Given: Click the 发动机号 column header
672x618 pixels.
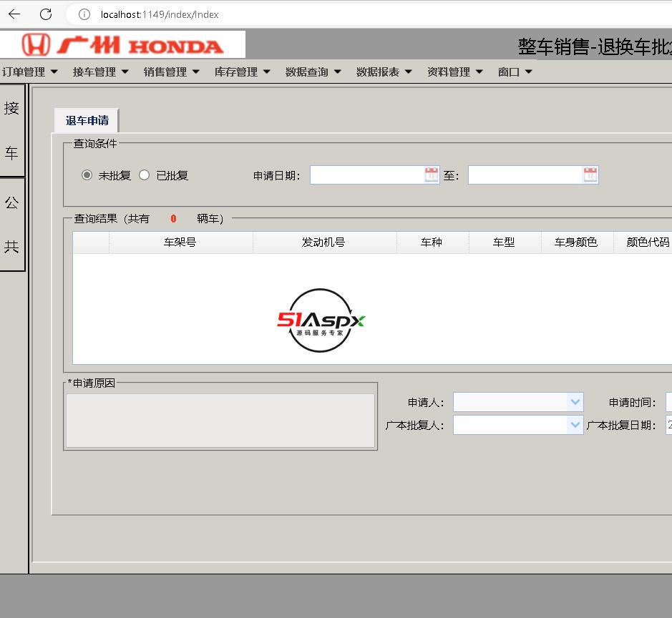Looking at the screenshot, I should (324, 242).
